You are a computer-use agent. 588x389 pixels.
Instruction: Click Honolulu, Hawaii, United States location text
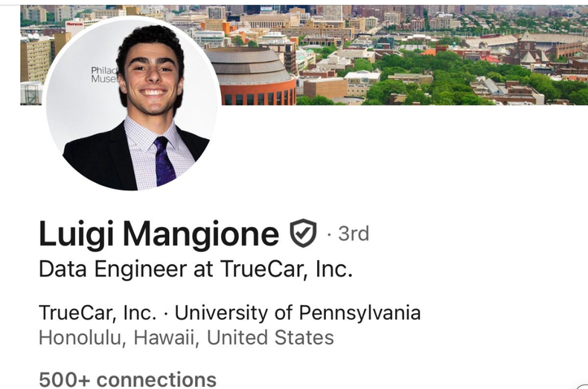point(186,337)
